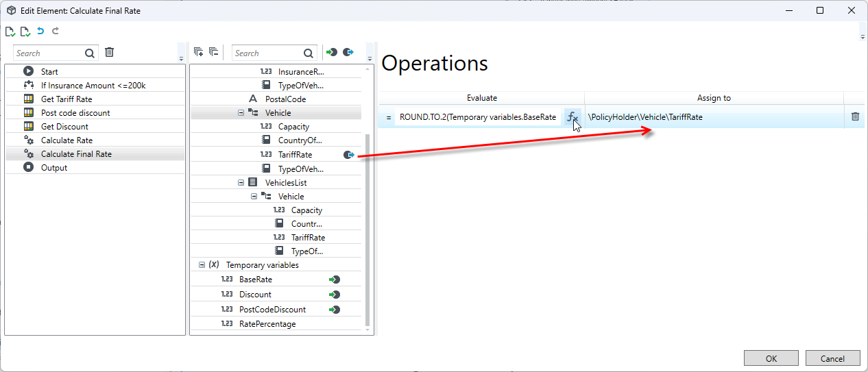Click green input icon next to PostCodeDiscount
This screenshot has height=372, width=868.
pos(334,310)
